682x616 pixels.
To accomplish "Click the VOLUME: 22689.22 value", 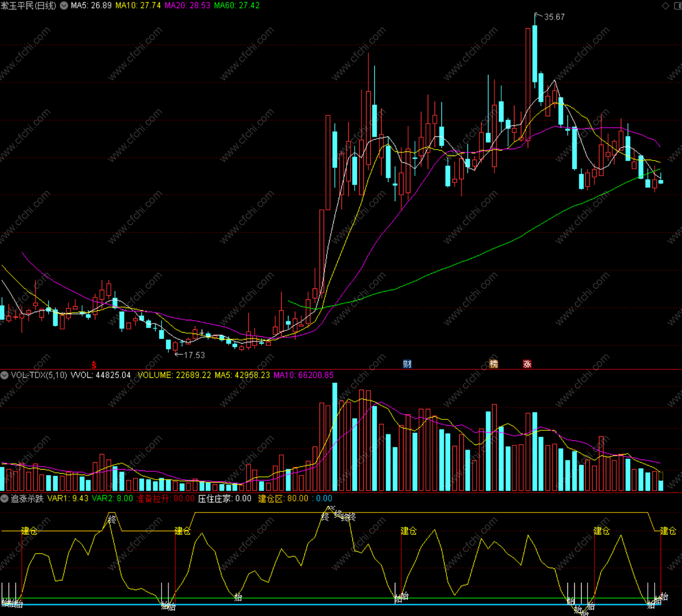I will pos(174,375).
